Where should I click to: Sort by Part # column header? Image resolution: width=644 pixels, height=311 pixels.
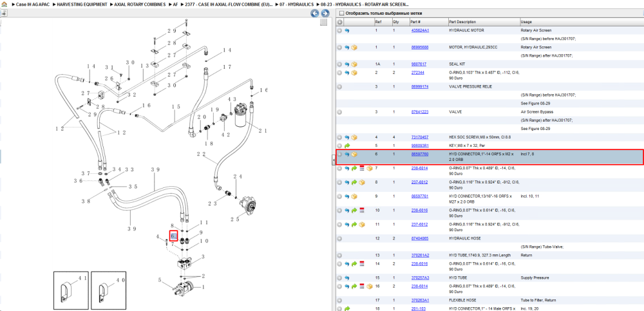coord(428,22)
